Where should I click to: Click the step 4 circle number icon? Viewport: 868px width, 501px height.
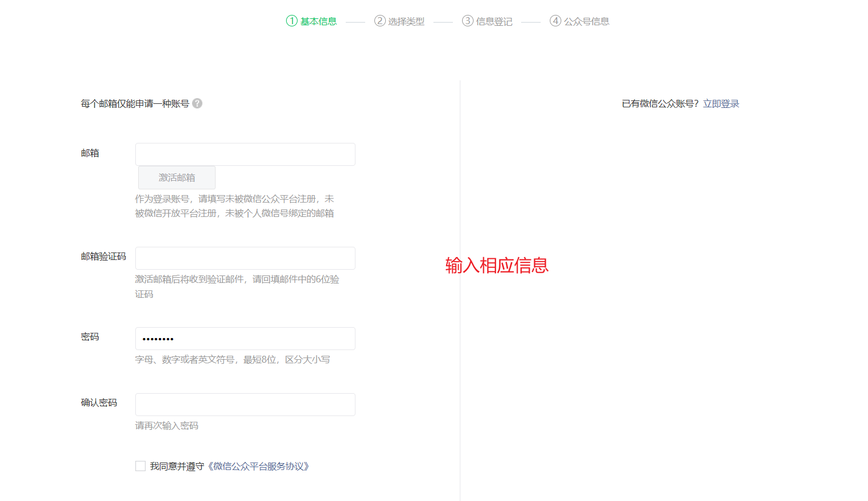(556, 21)
